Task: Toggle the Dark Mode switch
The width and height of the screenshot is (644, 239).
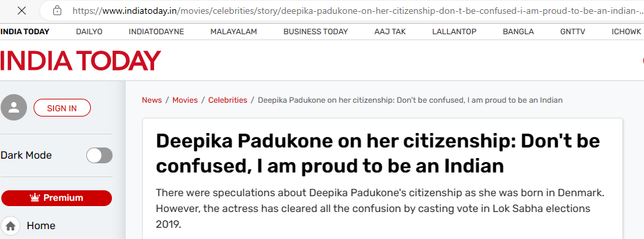Action: pyautogui.click(x=99, y=155)
